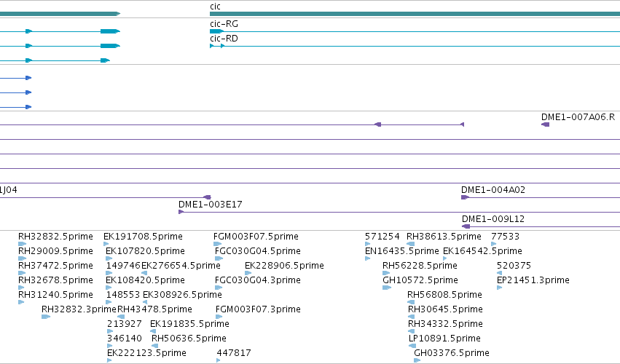Select the EN16435.5prime label
620x364 pixels.
point(401,251)
